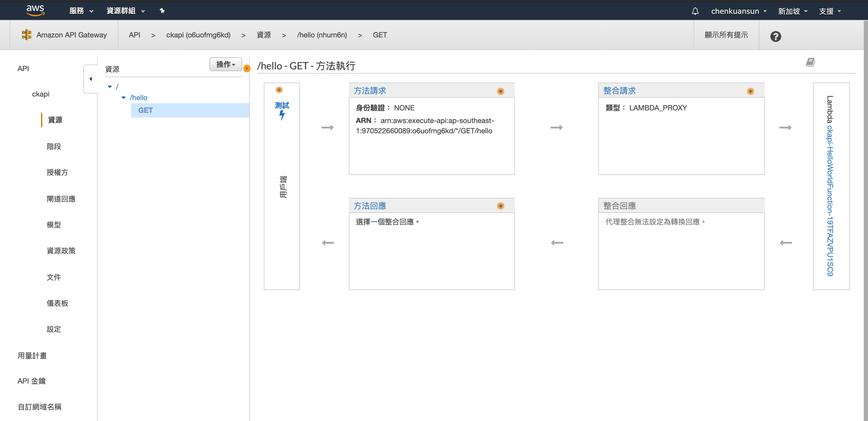The width and height of the screenshot is (868, 421).
Task: Click the /hello (nhum6n) breadcrumb
Action: tap(322, 35)
